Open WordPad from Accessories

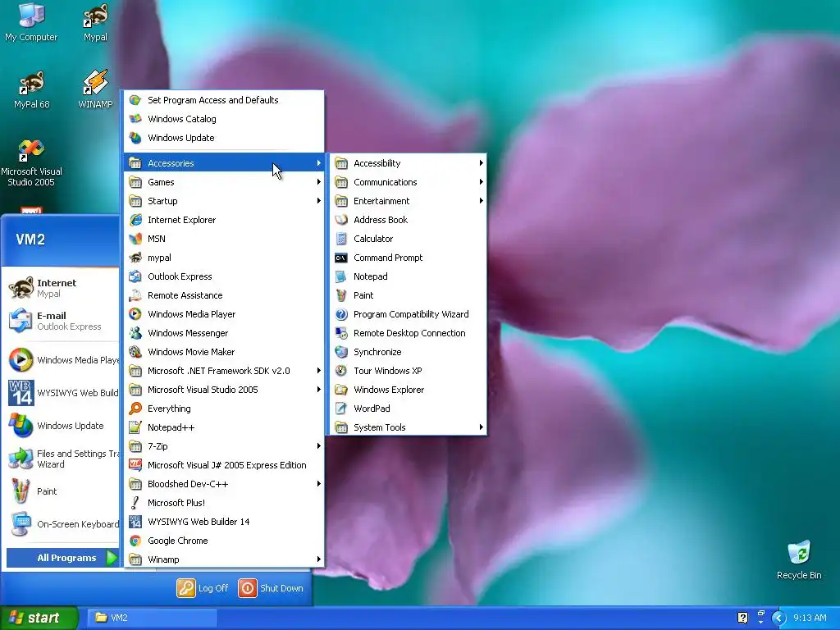coord(408,409)
